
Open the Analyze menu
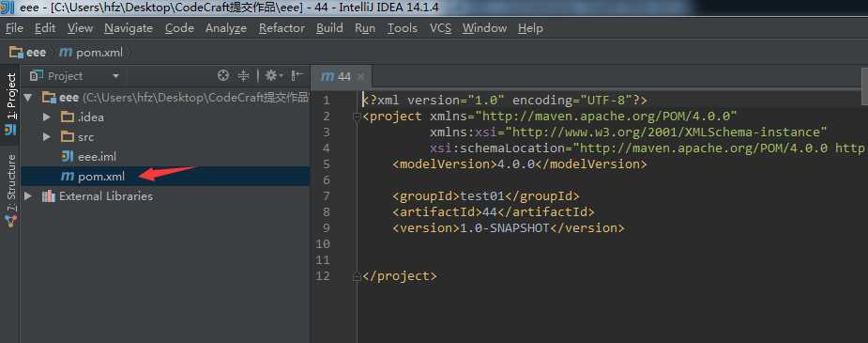226,27
